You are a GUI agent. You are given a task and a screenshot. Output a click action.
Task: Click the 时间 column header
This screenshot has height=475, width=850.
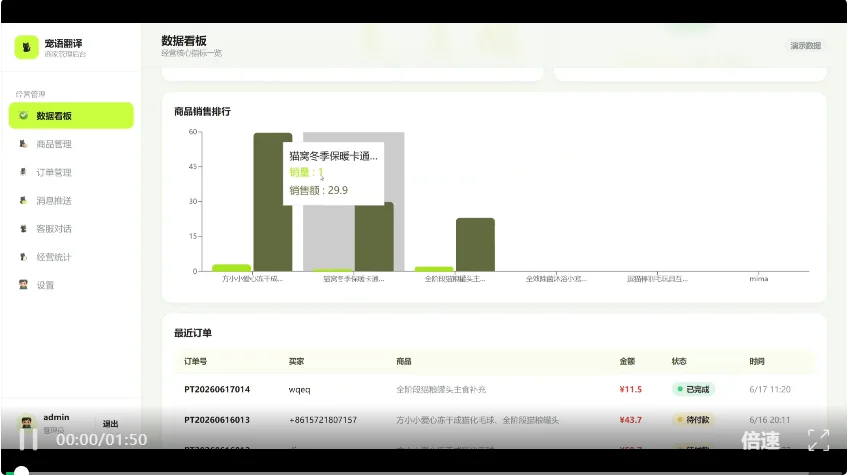coord(757,361)
